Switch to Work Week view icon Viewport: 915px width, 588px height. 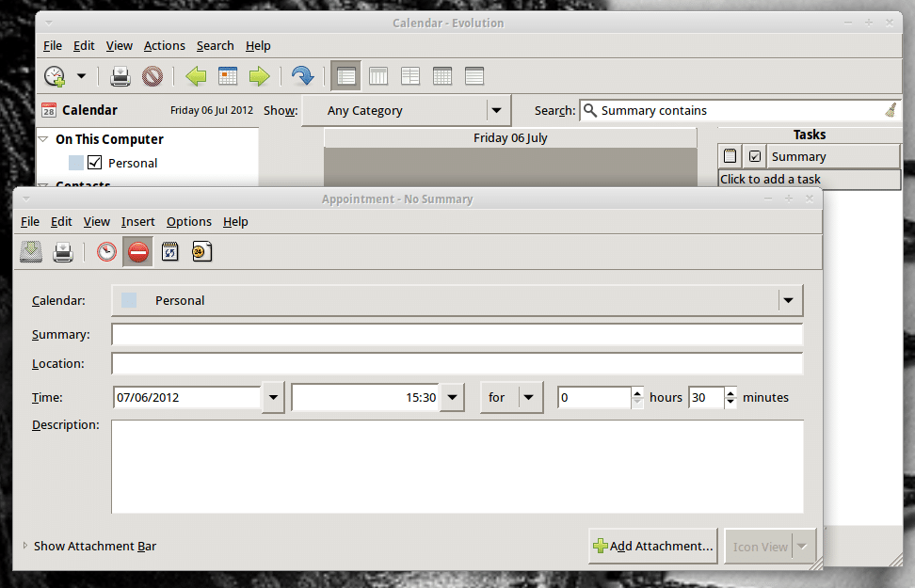point(378,76)
